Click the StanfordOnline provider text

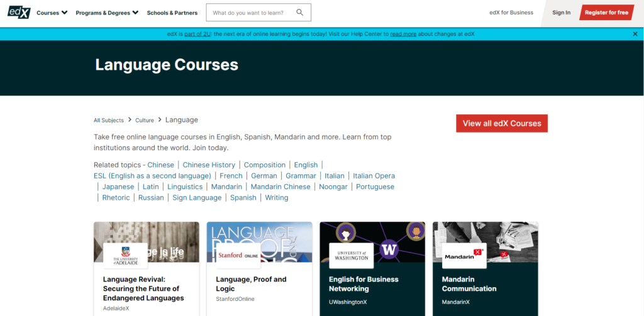235,299
